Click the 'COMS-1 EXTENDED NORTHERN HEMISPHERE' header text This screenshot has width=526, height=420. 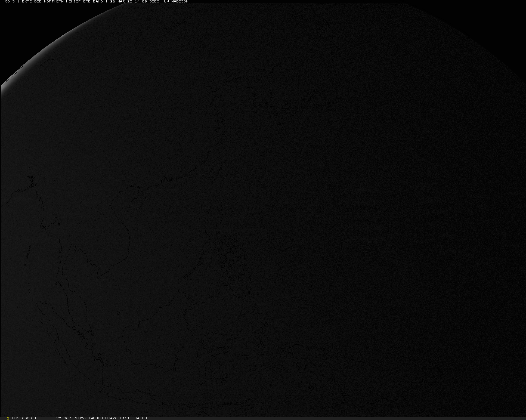point(48,2)
